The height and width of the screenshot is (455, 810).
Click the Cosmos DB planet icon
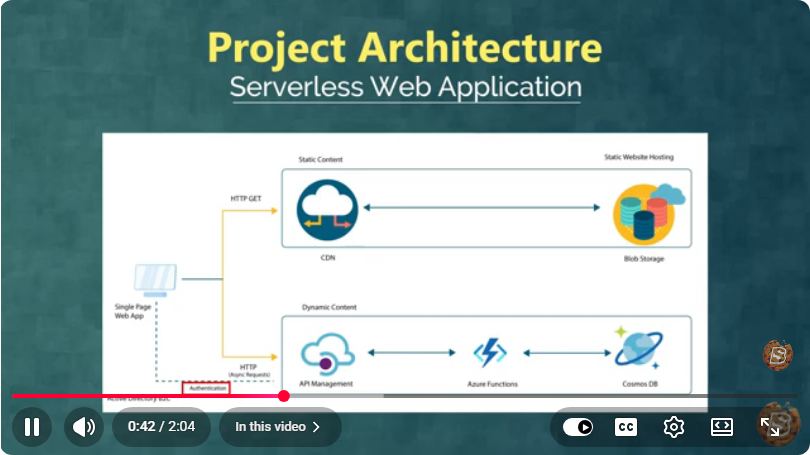coord(638,348)
